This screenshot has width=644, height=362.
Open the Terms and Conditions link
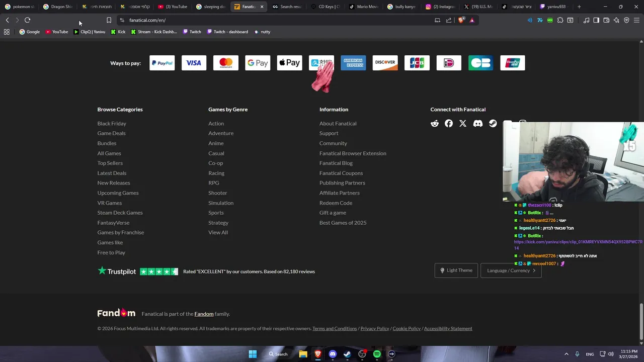point(335,328)
